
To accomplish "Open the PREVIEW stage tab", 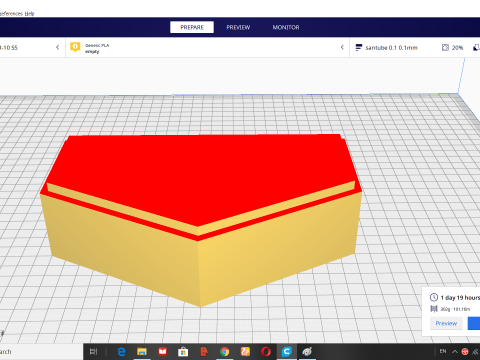I will click(238, 27).
